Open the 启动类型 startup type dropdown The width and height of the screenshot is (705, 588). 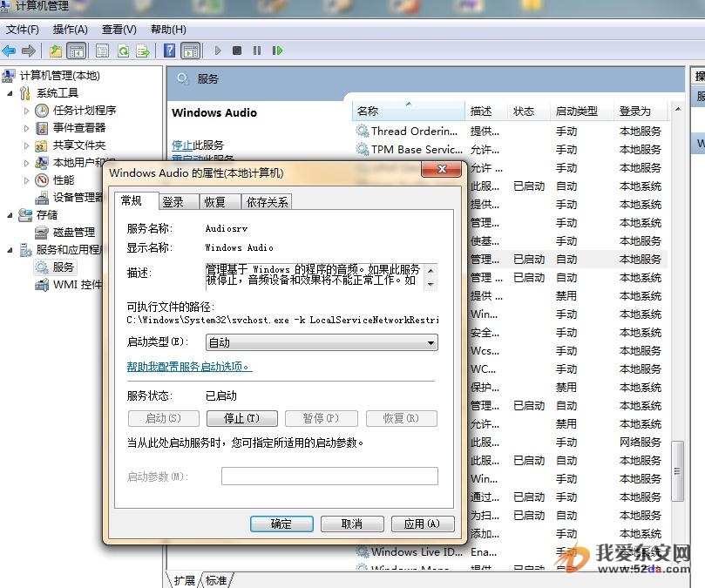click(322, 342)
